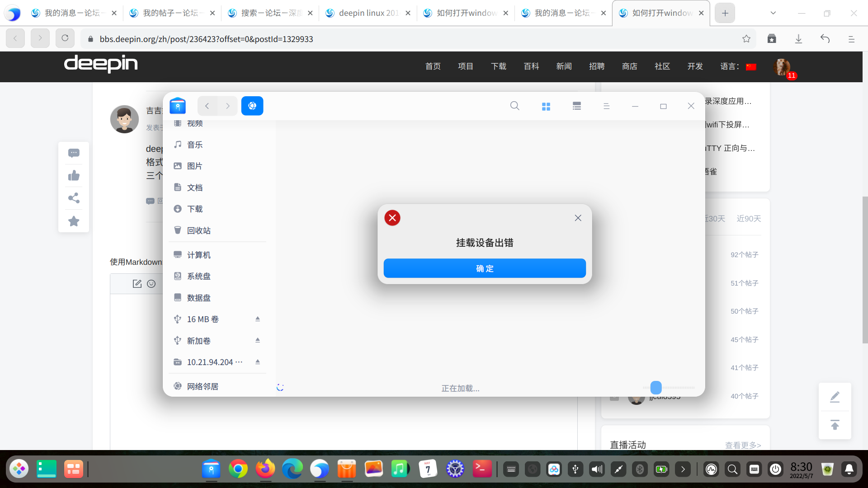The image size is (868, 488).
Task: Open 网络邻居 in the sidebar
Action: click(203, 386)
